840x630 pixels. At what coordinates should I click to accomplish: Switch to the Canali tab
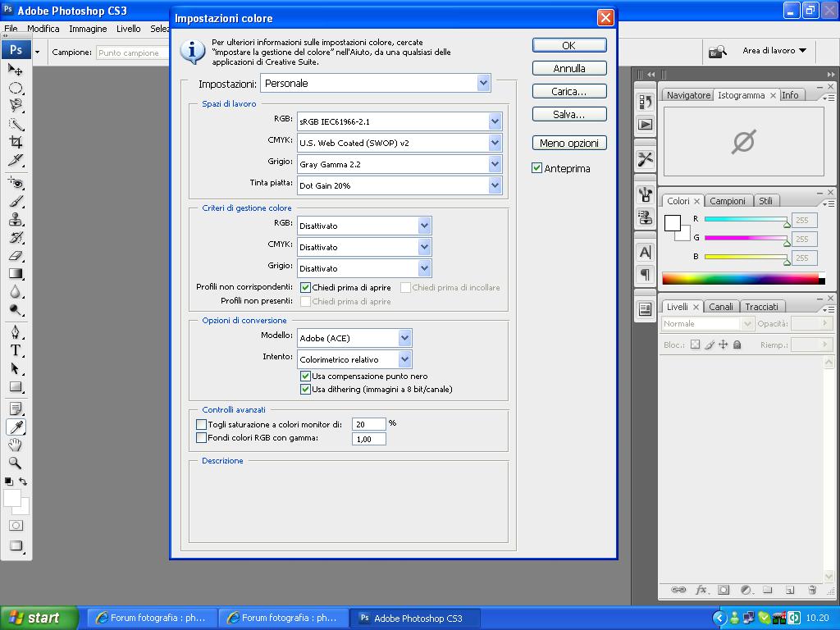pyautogui.click(x=720, y=307)
